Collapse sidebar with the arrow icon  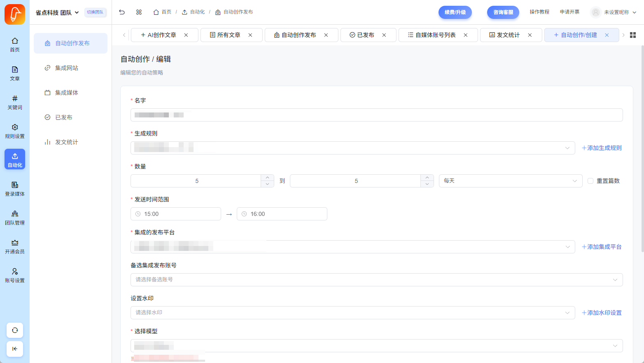15,349
